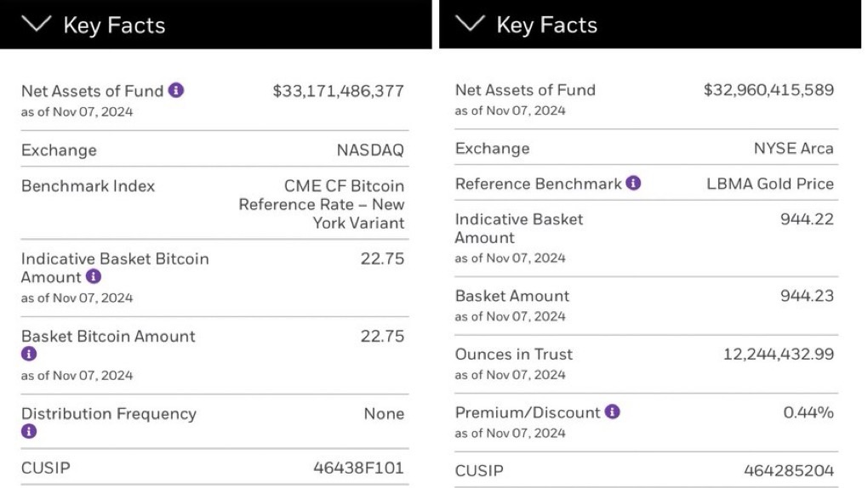Click the NYSE Arca exchange value
This screenshot has height=488, width=868.
(x=793, y=149)
